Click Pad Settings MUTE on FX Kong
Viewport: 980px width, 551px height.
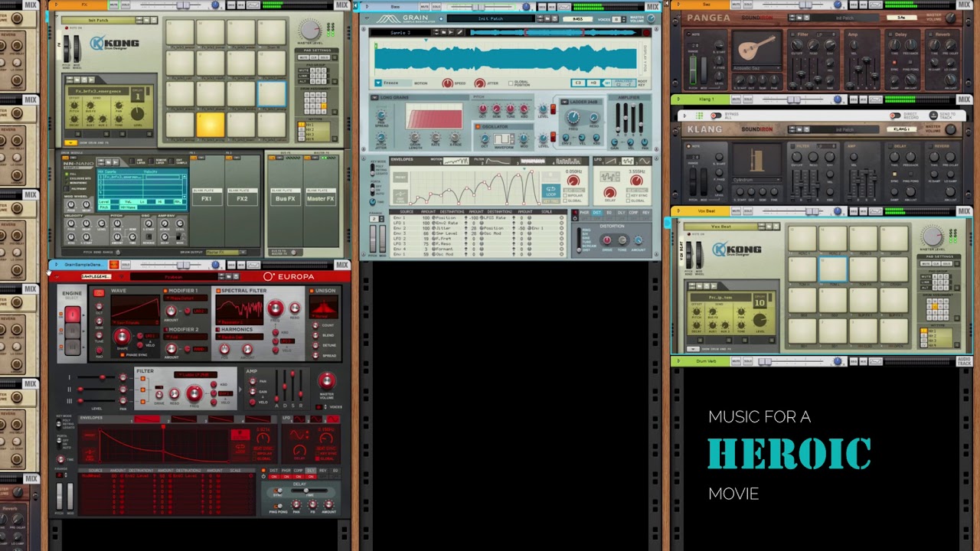coord(303,57)
